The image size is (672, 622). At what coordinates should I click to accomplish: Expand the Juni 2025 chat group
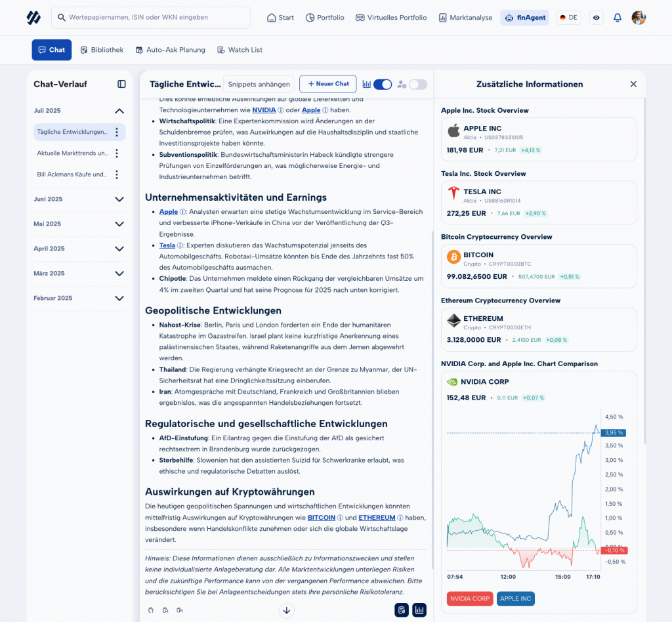tap(119, 199)
